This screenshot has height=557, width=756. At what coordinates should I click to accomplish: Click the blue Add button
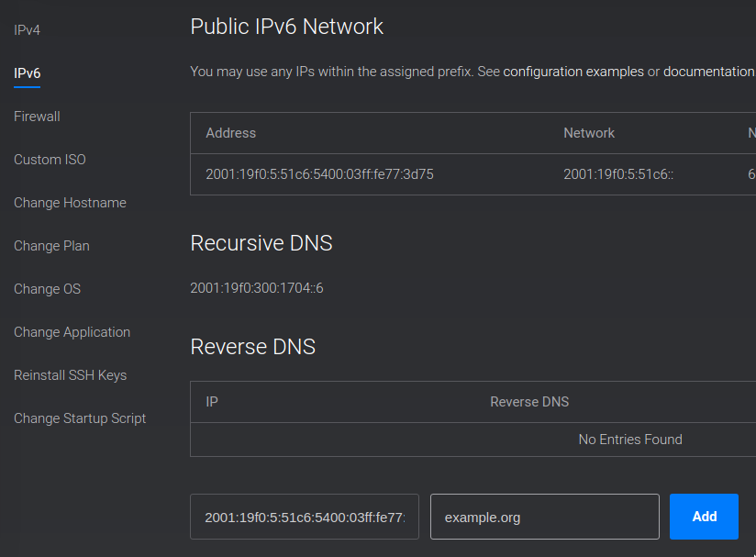704,517
